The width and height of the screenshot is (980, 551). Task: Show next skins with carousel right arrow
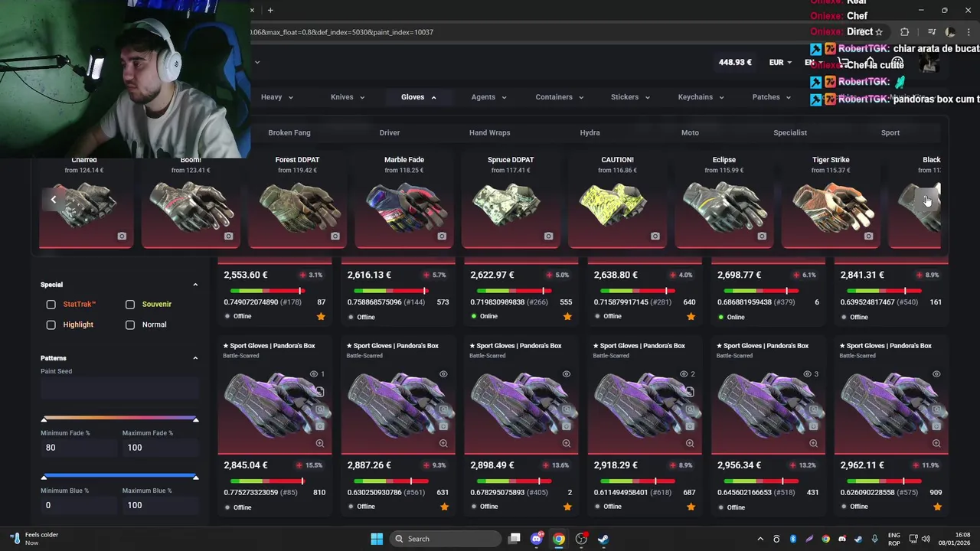(x=928, y=200)
